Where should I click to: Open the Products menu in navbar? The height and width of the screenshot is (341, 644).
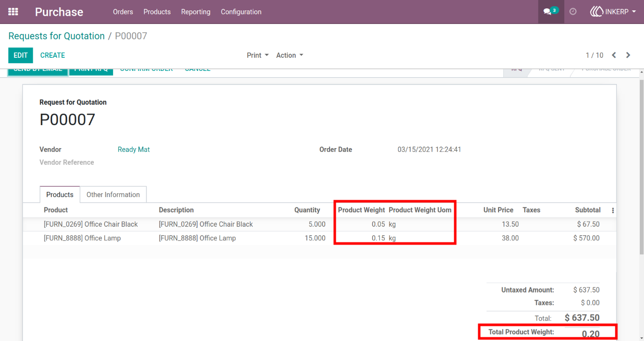(x=157, y=11)
